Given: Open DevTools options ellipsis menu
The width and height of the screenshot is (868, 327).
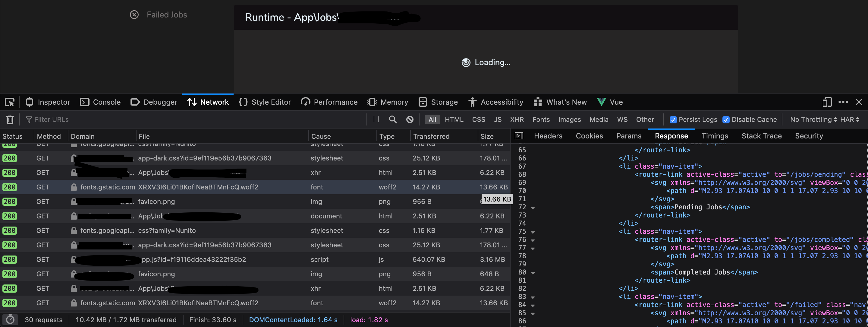Looking at the screenshot, I should pyautogui.click(x=843, y=102).
